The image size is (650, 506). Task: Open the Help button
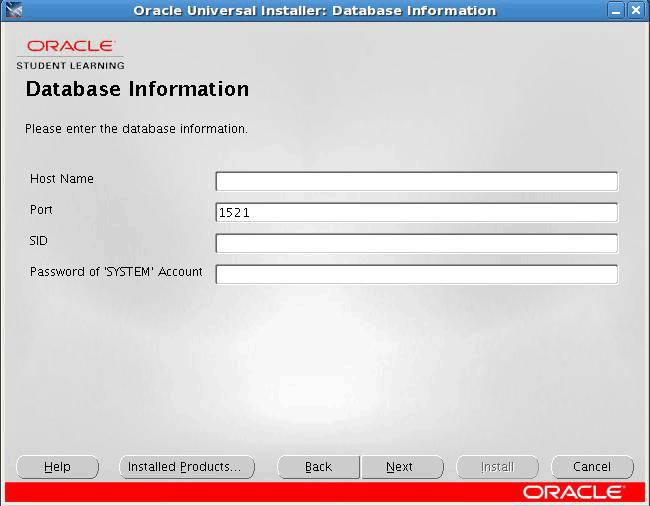click(58, 467)
